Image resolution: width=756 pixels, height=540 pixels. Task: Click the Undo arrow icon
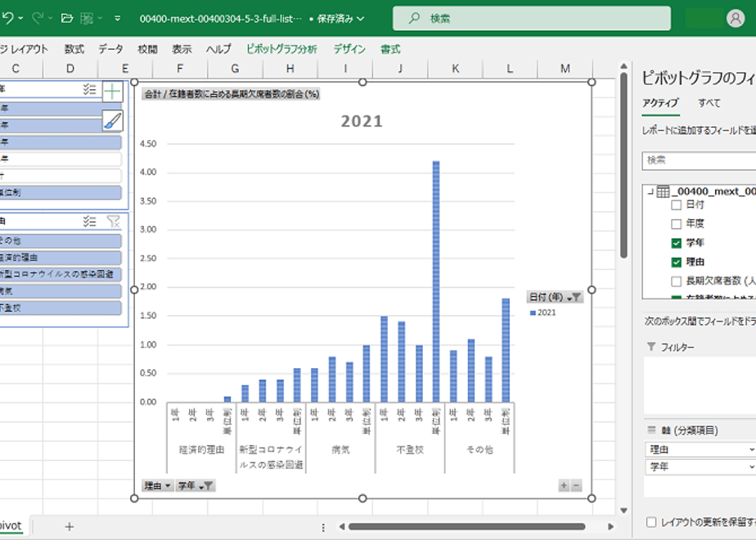(7, 18)
